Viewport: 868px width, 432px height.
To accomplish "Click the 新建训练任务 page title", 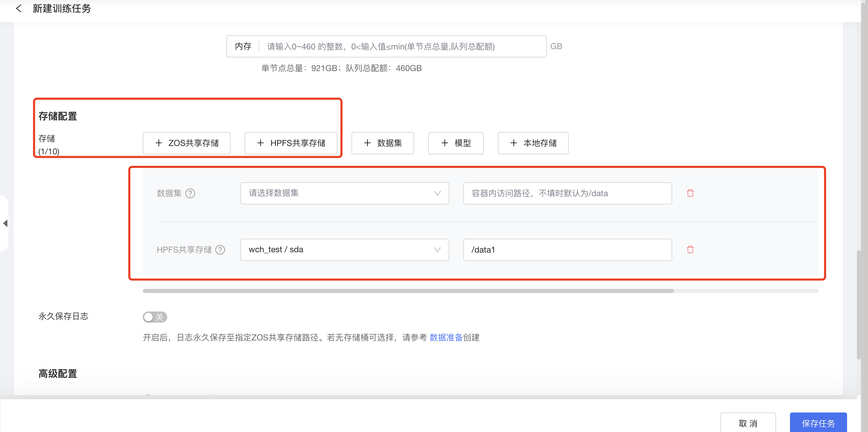I will 62,8.
